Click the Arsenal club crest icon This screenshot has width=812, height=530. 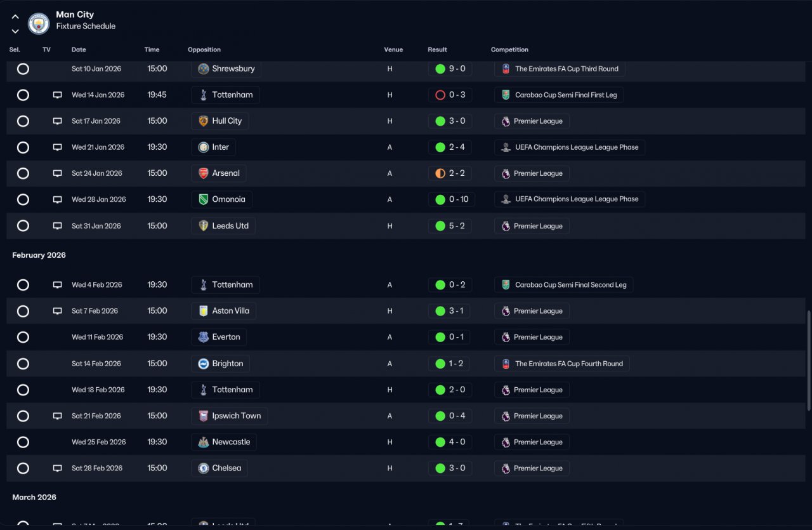coord(204,173)
